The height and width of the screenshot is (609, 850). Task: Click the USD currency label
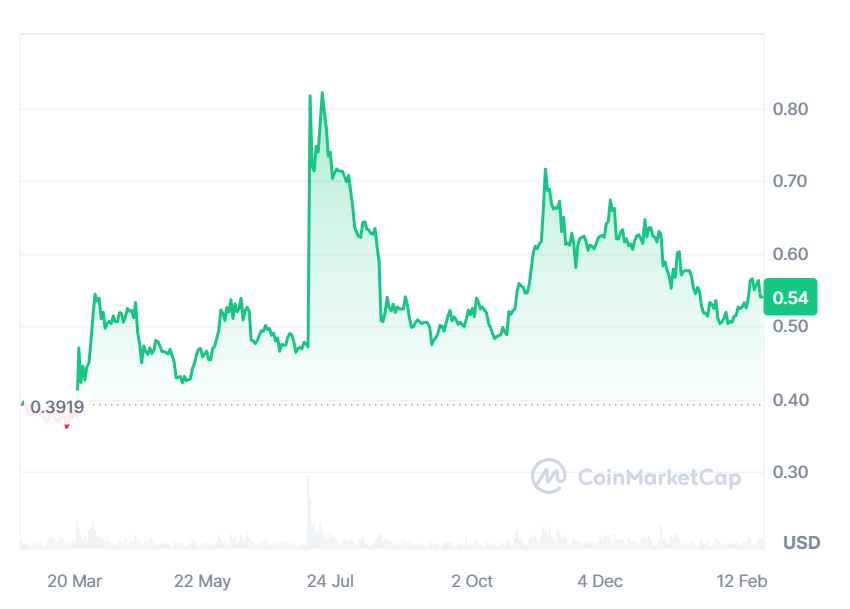pyautogui.click(x=801, y=543)
